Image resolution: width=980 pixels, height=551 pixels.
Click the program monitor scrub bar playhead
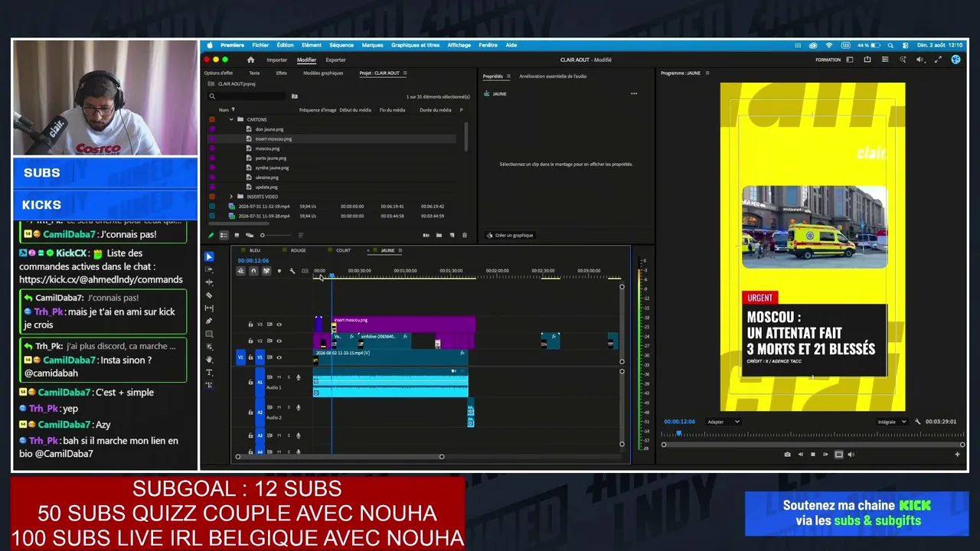679,434
